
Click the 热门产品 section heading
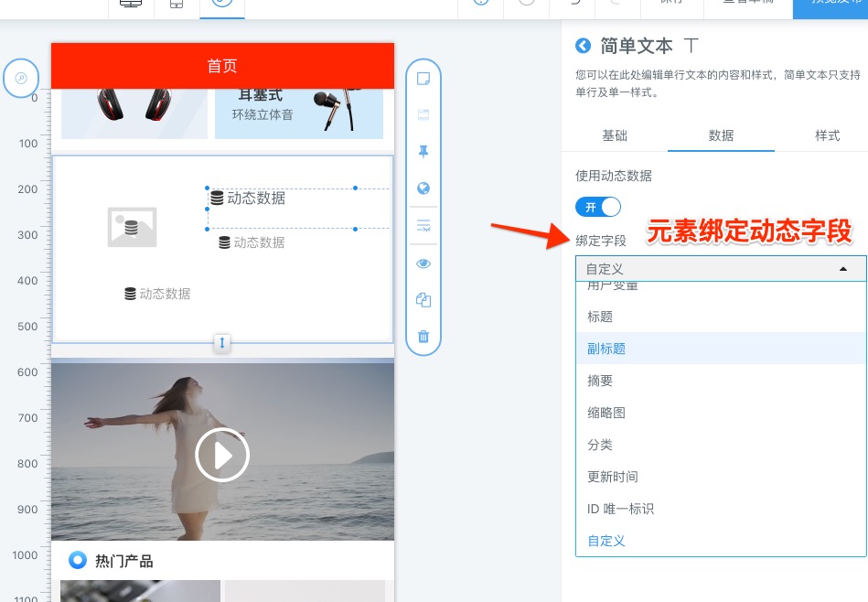[x=124, y=561]
